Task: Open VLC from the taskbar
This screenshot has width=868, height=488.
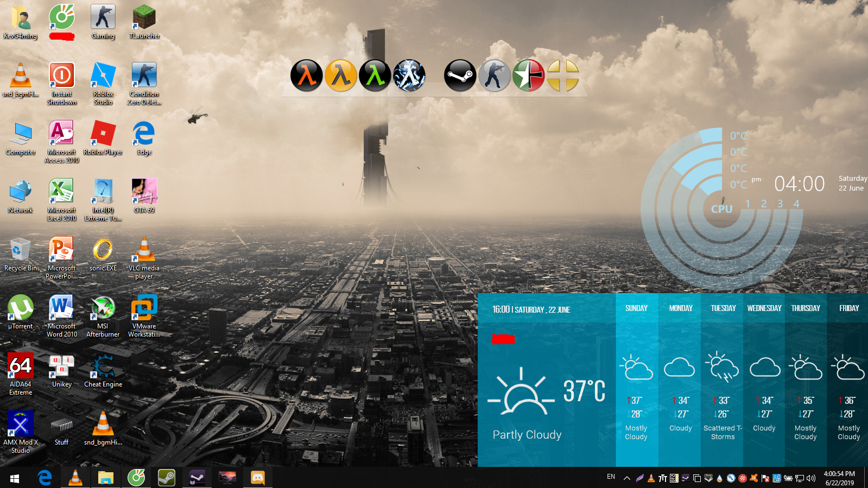Action: (75, 478)
